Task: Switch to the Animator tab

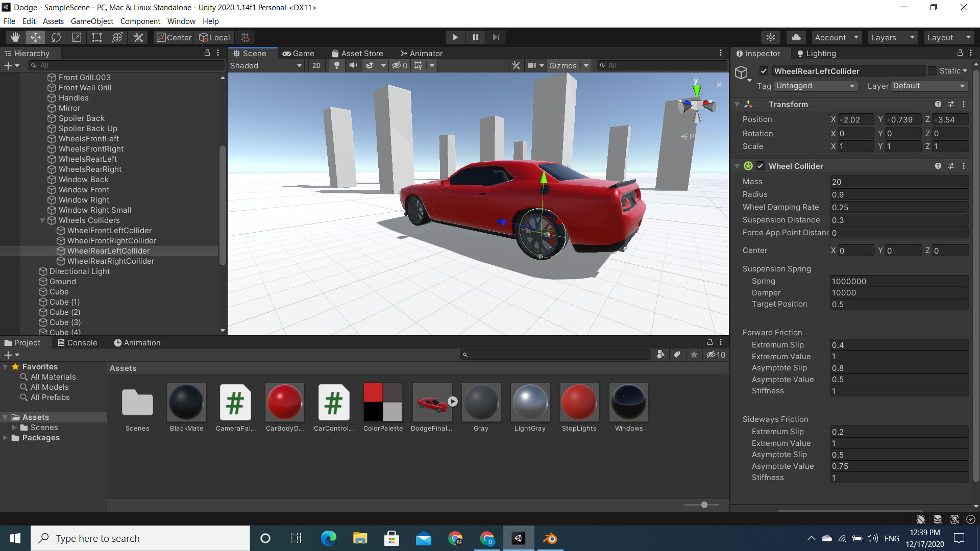Action: (x=422, y=53)
